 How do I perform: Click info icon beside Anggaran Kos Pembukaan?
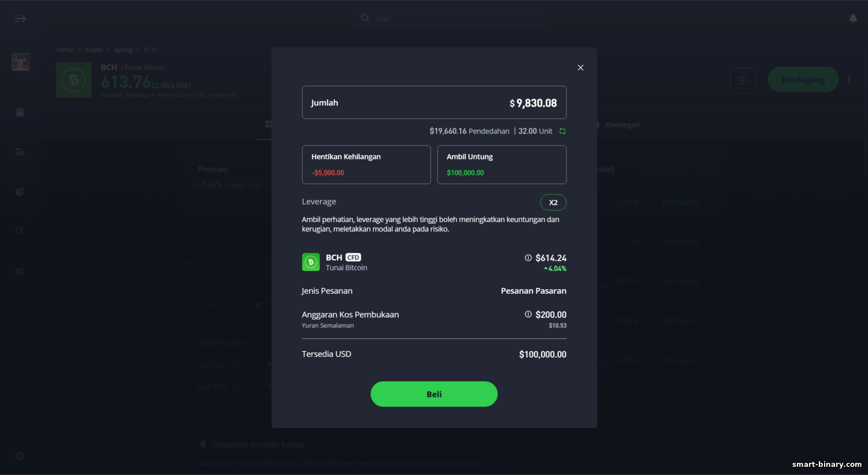tap(528, 314)
